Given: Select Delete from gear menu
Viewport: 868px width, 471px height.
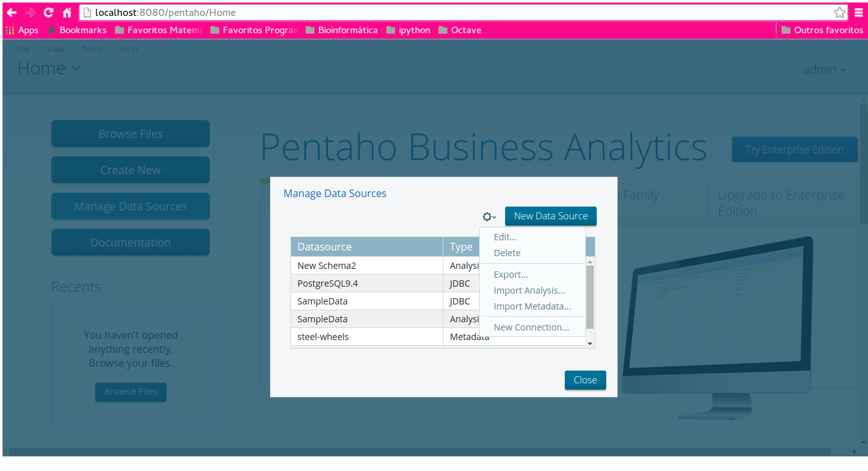Looking at the screenshot, I should 507,253.
